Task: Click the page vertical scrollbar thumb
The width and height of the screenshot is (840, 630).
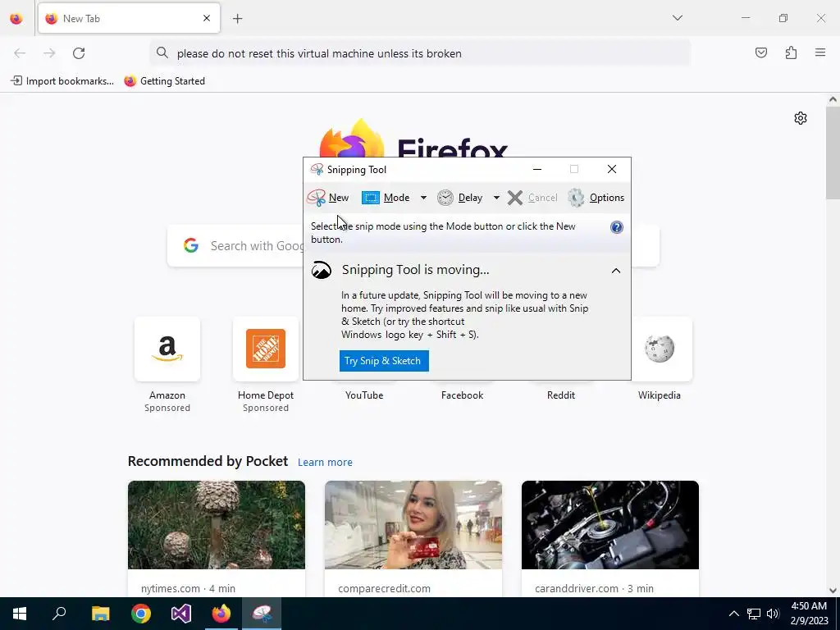Action: pyautogui.click(x=833, y=153)
